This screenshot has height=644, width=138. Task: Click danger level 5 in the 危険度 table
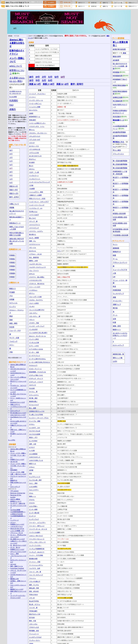point(29,62)
